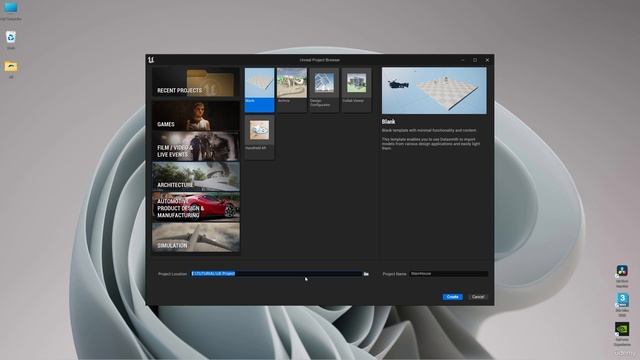This screenshot has width=640, height=360.
Task: Pick the Collab Viewer template
Action: tap(356, 90)
